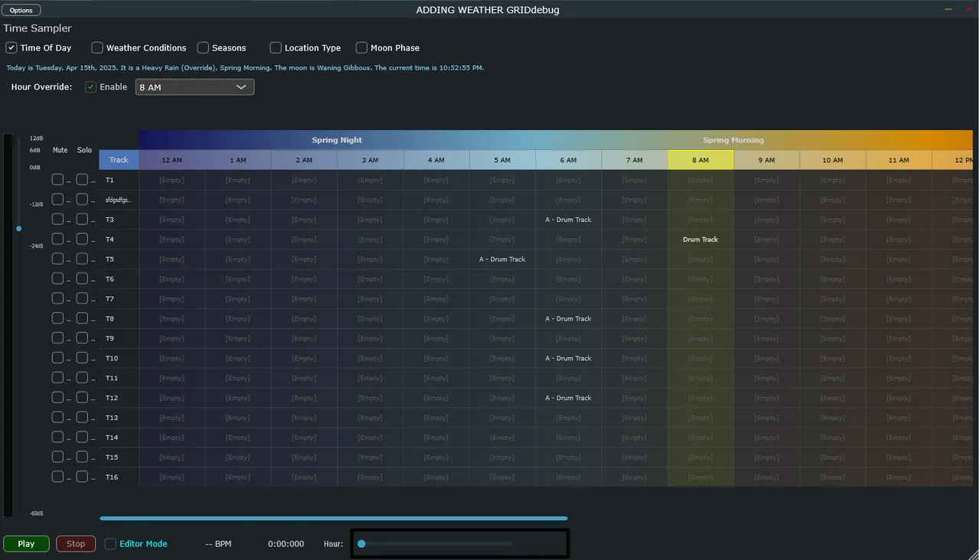Screen dimensions: 980x560
Task: Select the 12 AM column header
Action: click(x=171, y=160)
